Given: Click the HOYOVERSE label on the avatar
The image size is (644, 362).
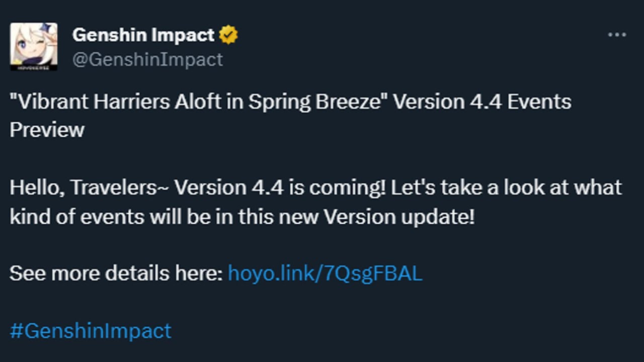Looking at the screenshot, I should [34, 67].
